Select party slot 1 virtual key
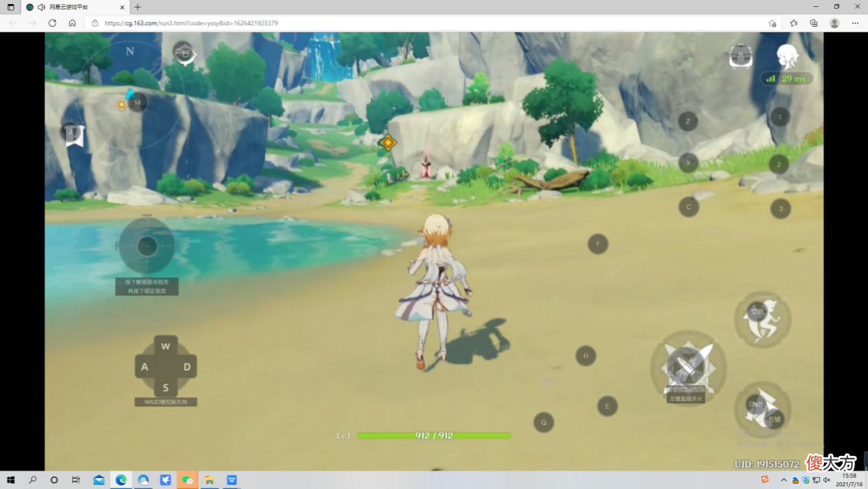The width and height of the screenshot is (868, 489). [x=779, y=117]
